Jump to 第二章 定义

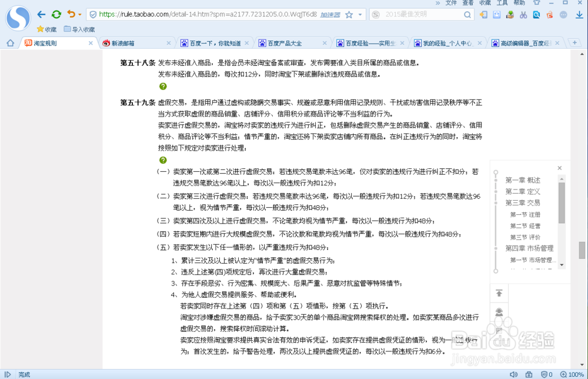click(x=522, y=192)
